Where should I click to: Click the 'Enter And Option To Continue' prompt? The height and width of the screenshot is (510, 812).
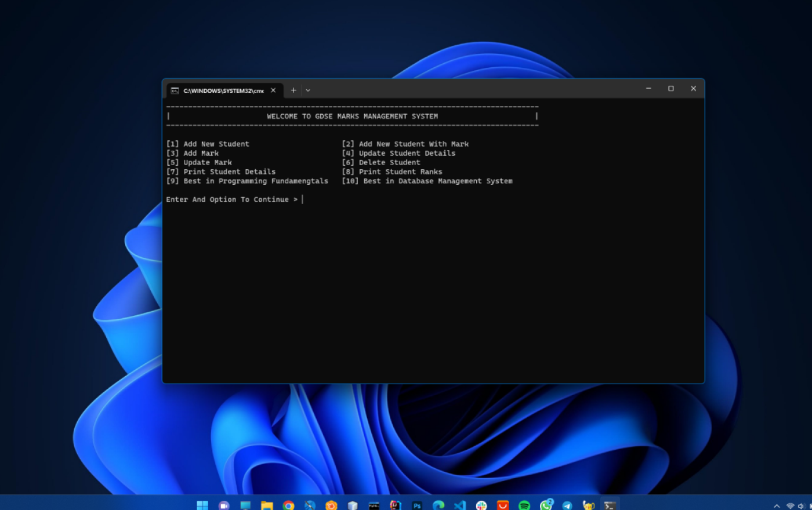pos(232,199)
